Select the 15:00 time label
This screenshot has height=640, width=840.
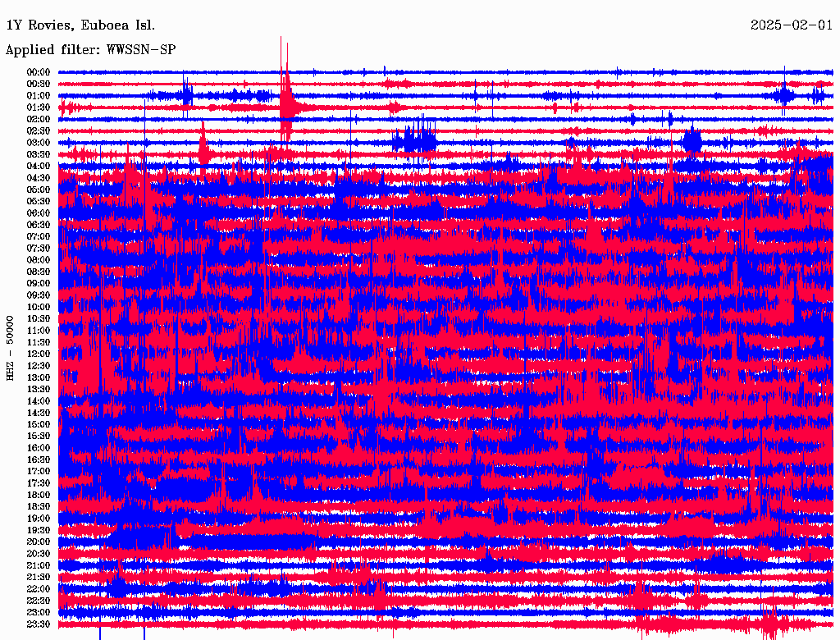tap(39, 424)
